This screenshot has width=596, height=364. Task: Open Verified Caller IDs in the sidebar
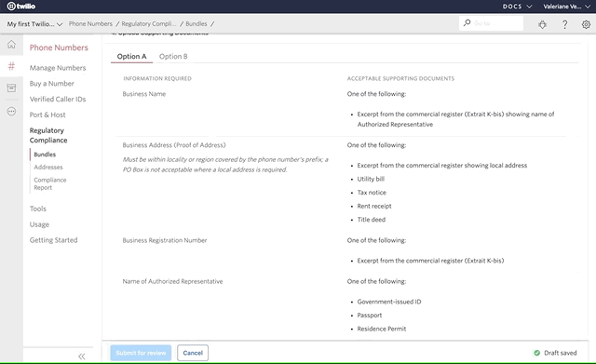tap(58, 100)
